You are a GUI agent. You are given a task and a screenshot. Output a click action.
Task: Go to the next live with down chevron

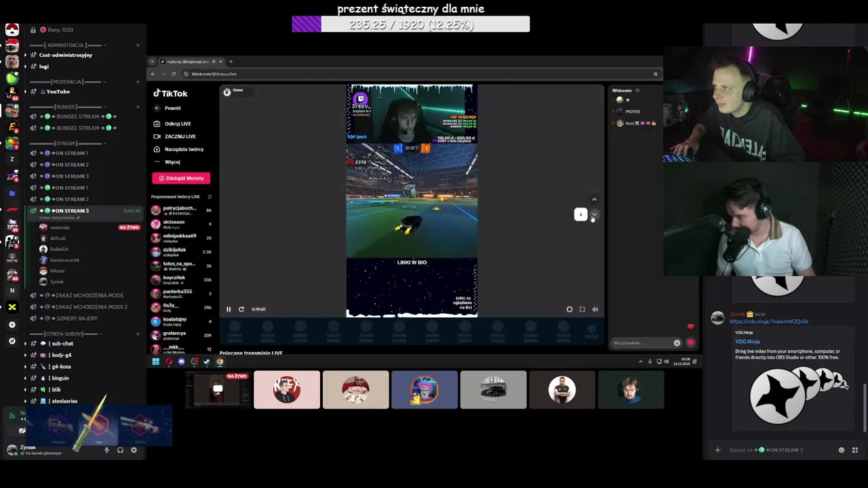(x=594, y=215)
